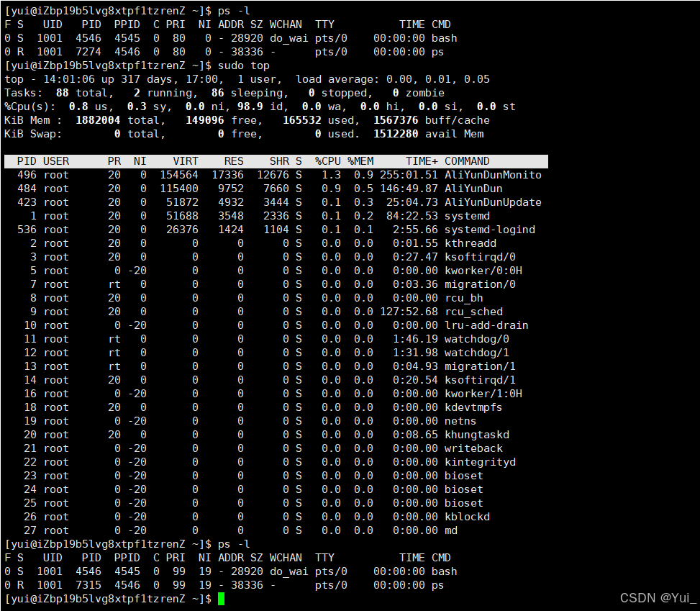Click the 86 sleeping tasks value
This screenshot has height=611, width=700.
click(217, 93)
